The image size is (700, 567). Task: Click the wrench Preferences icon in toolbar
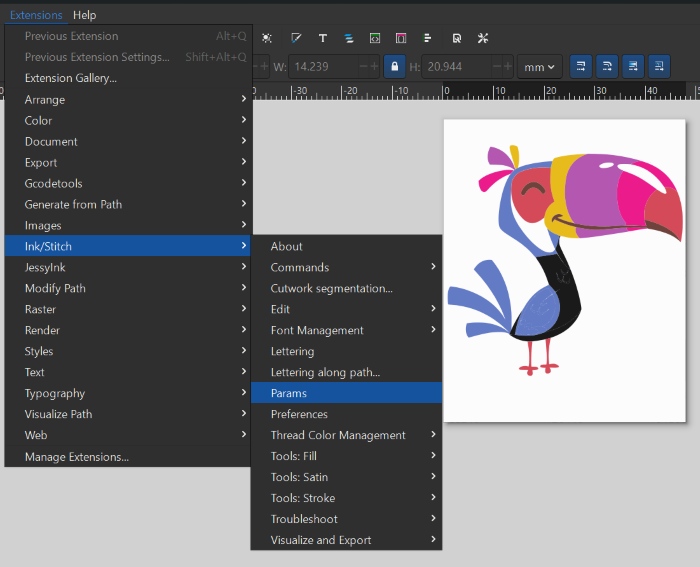pos(483,38)
